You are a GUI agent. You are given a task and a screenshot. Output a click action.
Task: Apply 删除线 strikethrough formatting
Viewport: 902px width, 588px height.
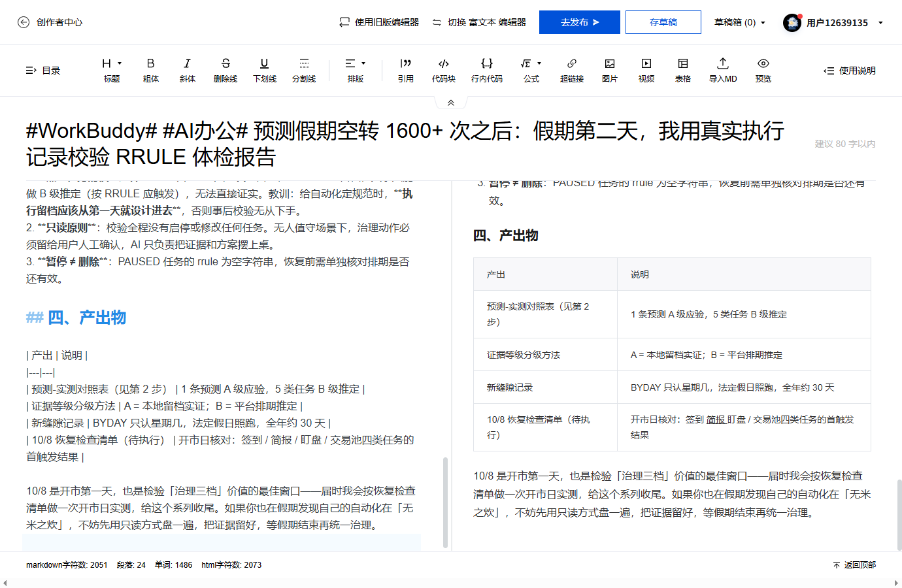pyautogui.click(x=225, y=70)
